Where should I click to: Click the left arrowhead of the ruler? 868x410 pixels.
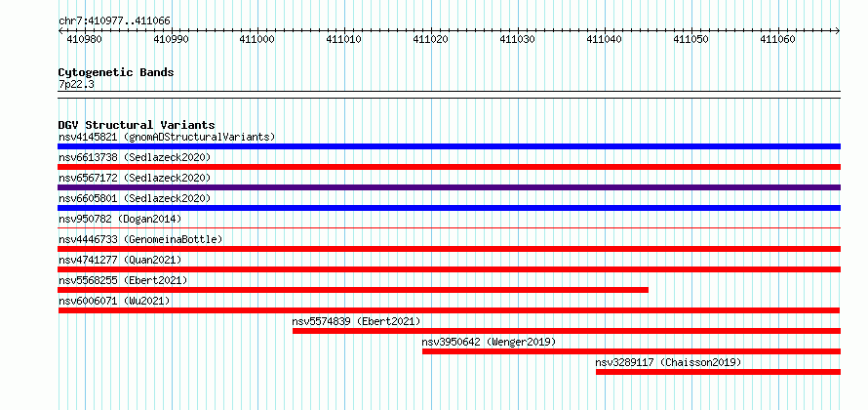click(x=60, y=31)
